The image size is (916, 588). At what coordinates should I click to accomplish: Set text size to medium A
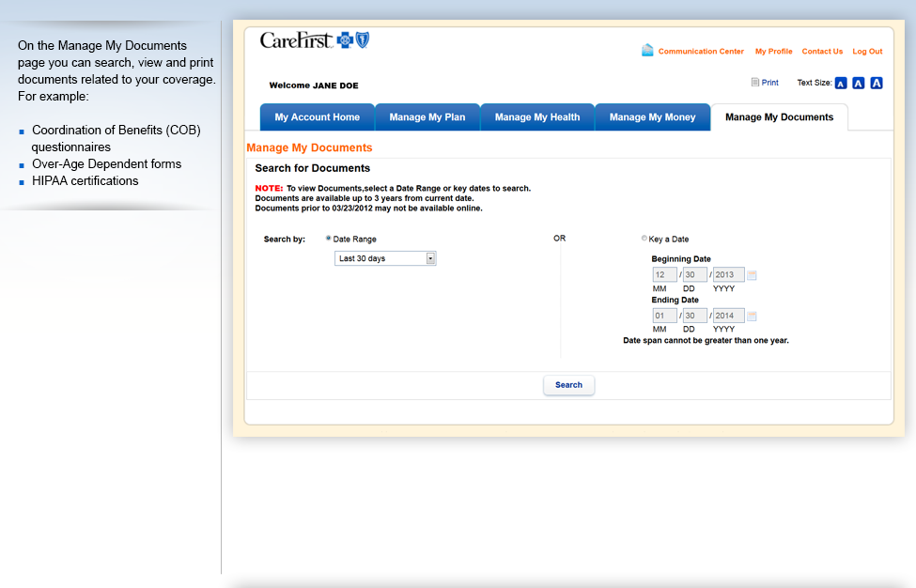point(858,83)
